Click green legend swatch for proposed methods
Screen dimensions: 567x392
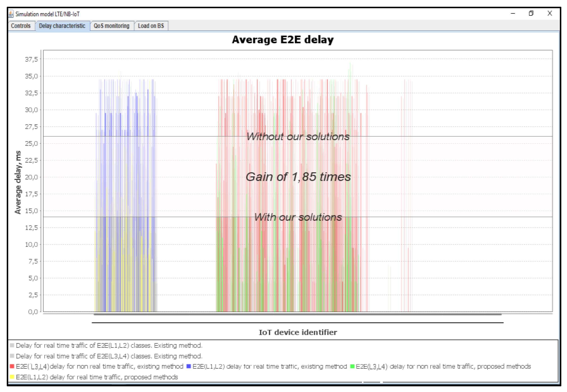(352, 367)
